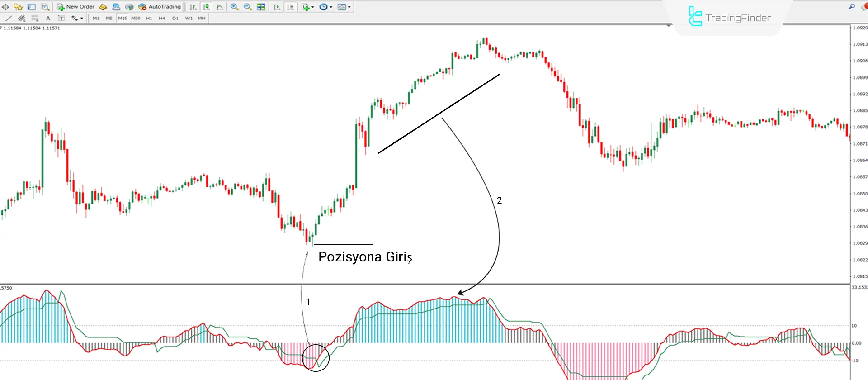Enable candlestick chart mode

click(206, 7)
